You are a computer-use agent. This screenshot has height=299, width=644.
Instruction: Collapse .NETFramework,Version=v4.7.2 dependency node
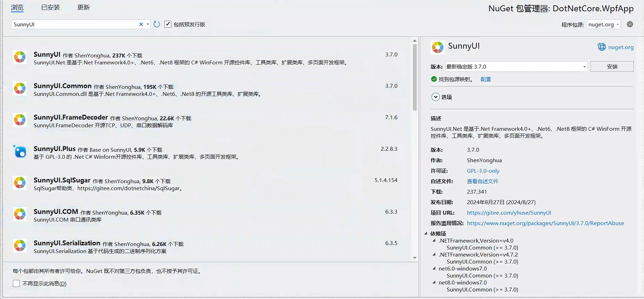coord(434,255)
